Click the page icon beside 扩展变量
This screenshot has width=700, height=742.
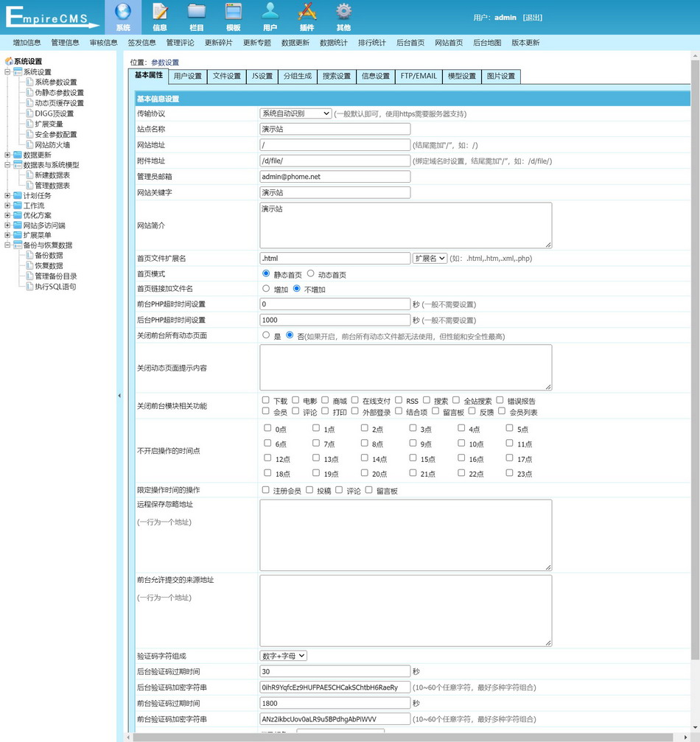pyautogui.click(x=29, y=124)
